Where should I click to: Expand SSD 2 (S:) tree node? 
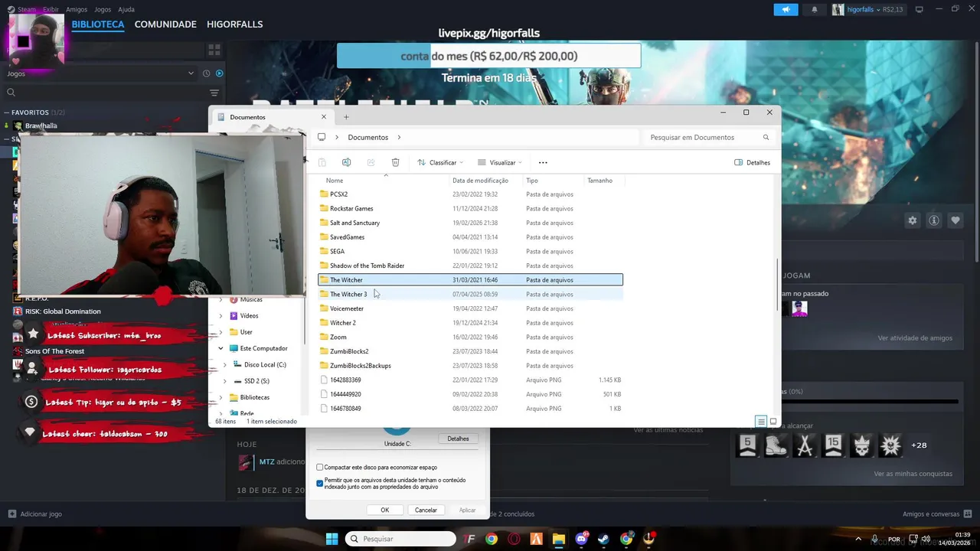coord(224,381)
